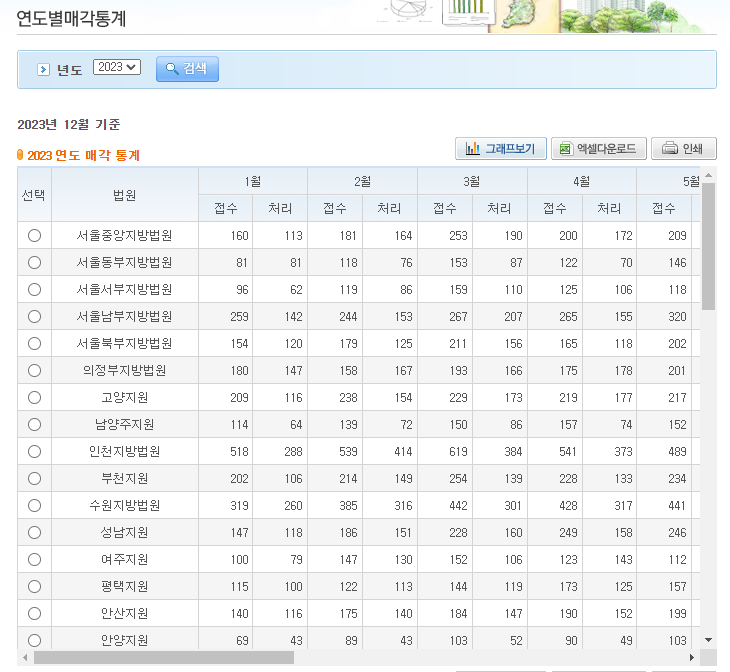This screenshot has height=672, width=730.
Task: Select the 고양지원 radio button
Action: coord(34,398)
